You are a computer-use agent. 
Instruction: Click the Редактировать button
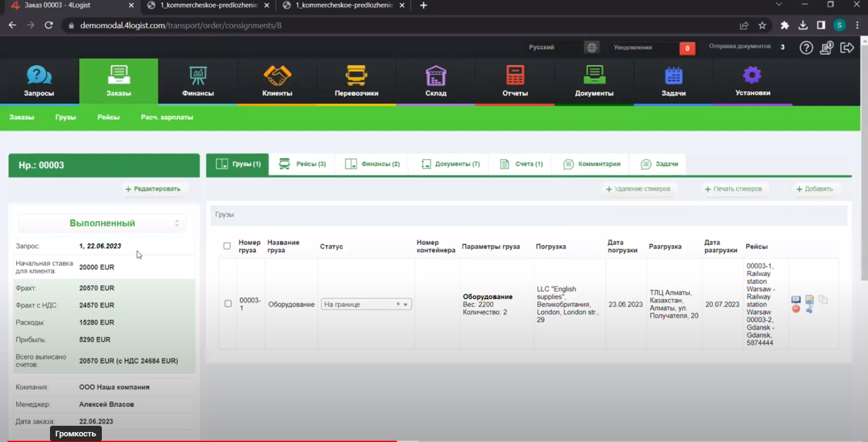click(x=153, y=189)
